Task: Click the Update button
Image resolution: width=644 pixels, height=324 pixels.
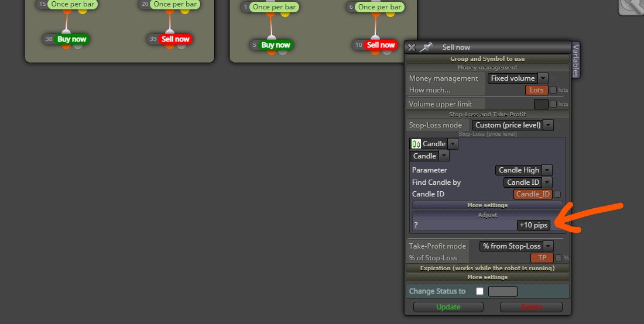Action: point(448,307)
